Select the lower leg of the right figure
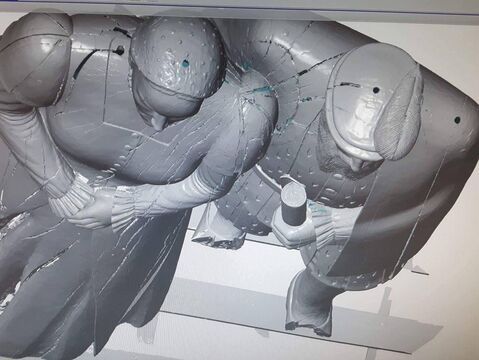 (308, 302)
